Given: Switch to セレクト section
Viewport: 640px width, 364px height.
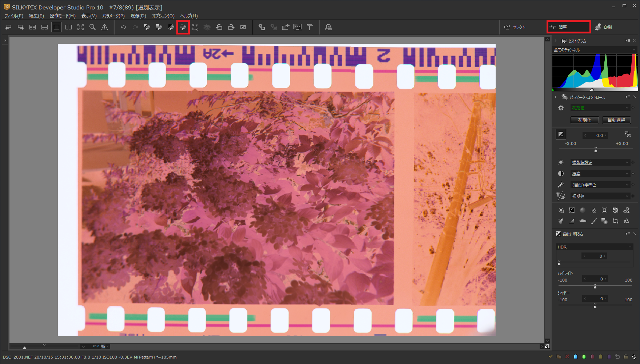Looking at the screenshot, I should pos(515,27).
